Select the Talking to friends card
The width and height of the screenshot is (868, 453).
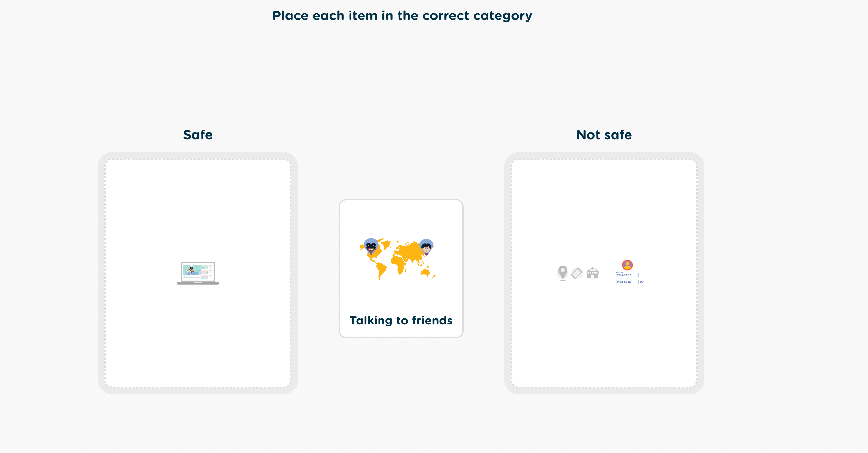click(x=401, y=268)
